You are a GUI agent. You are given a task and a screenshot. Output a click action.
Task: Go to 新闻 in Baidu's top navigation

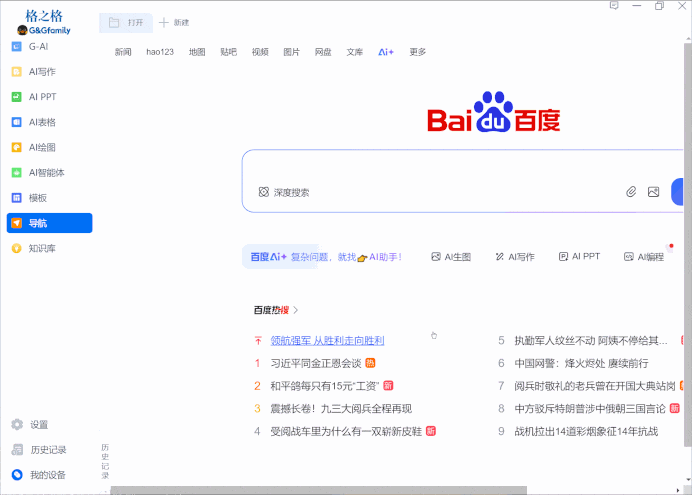[x=122, y=52]
